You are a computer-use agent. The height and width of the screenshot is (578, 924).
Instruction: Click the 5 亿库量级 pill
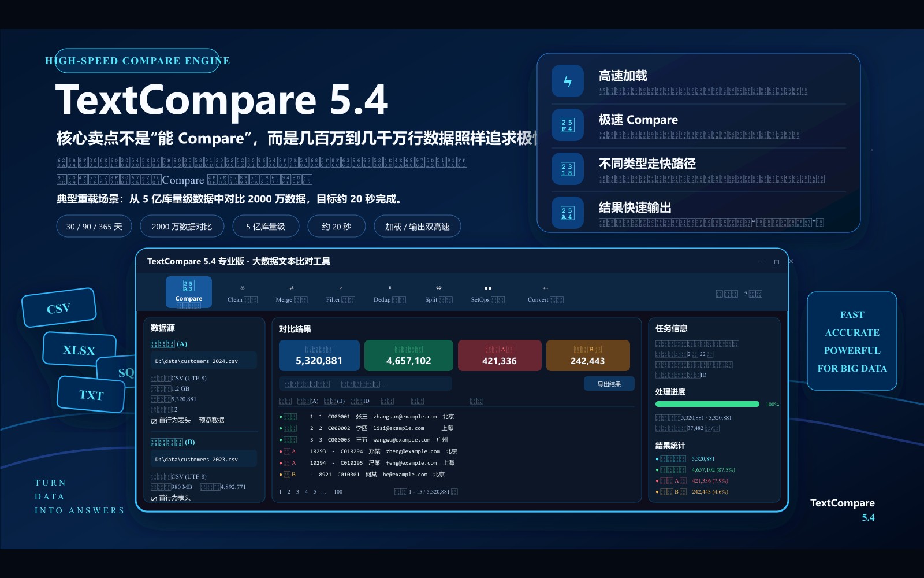pyautogui.click(x=266, y=226)
